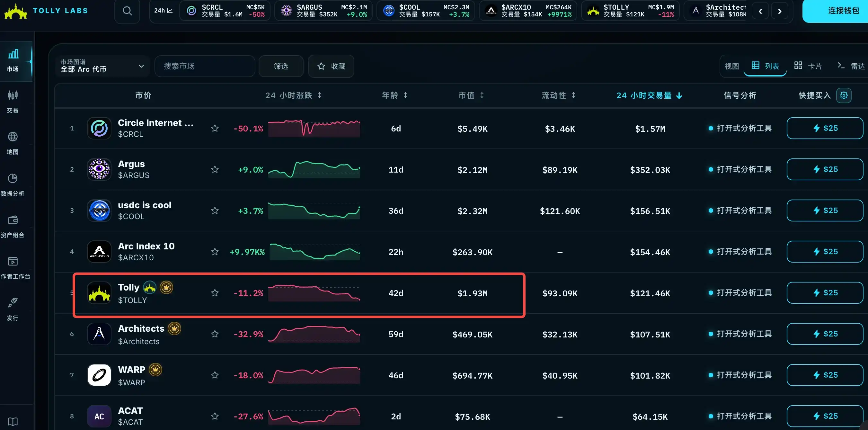Open the Portfolio wallet sidebar icon
The height and width of the screenshot is (430, 868).
coord(13,226)
